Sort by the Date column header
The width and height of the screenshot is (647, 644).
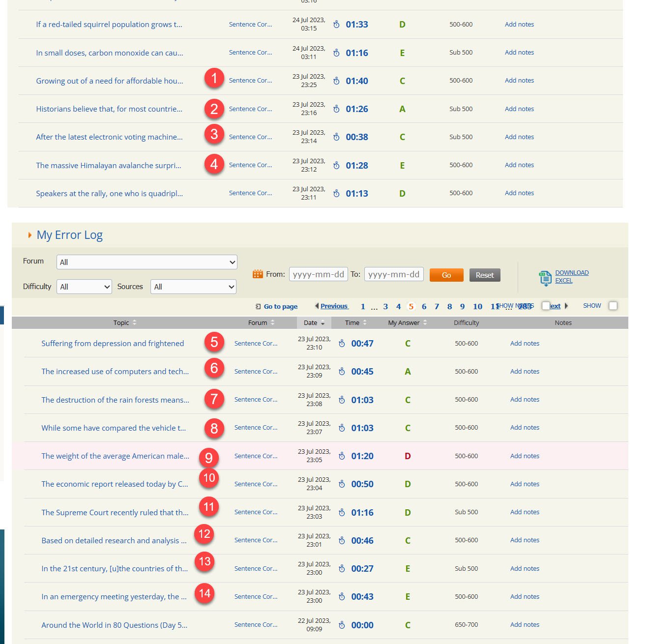(x=314, y=323)
